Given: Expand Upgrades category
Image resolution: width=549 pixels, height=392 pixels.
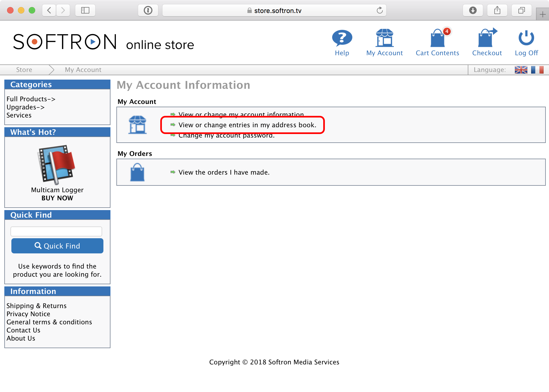Looking at the screenshot, I should tap(25, 107).
